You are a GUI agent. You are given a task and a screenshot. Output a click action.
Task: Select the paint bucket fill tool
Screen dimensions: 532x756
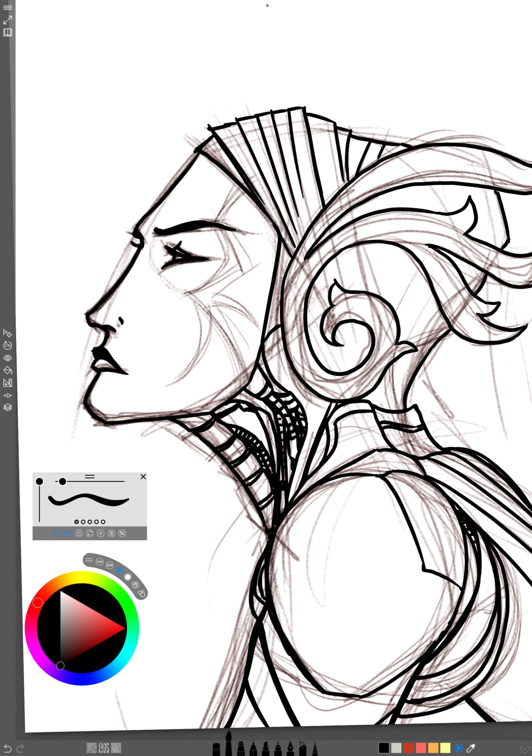[8, 370]
